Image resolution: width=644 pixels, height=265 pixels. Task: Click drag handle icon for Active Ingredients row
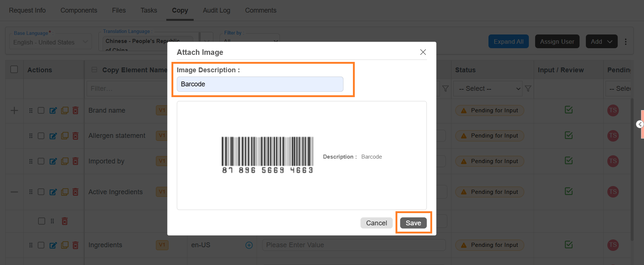(31, 192)
